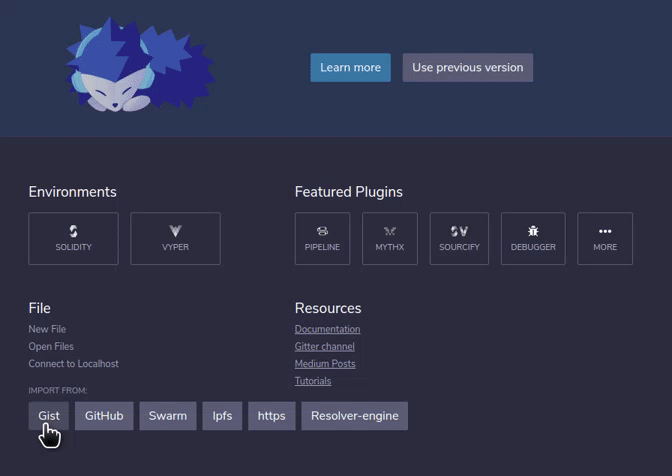672x476 pixels.
Task: Click the Remix hedgehog logo
Action: point(140,64)
